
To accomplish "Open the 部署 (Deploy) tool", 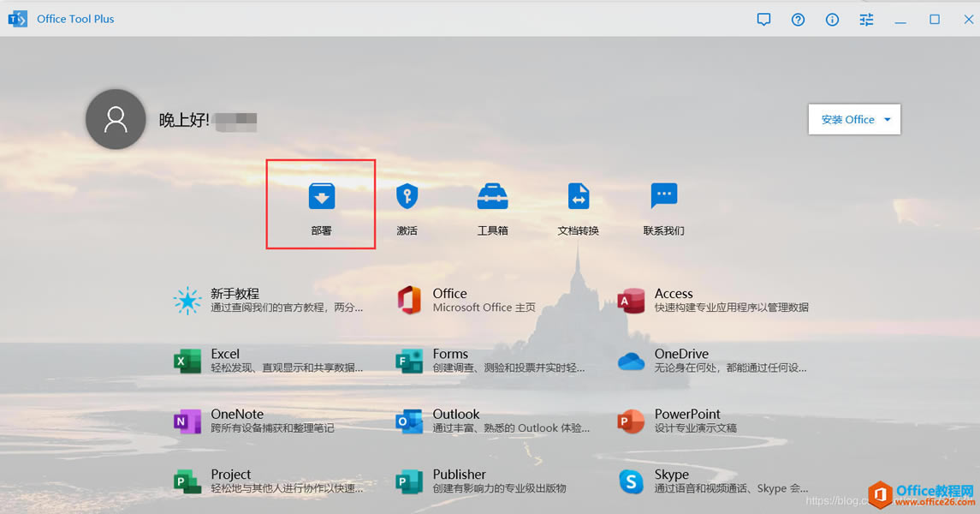I will coord(321,204).
